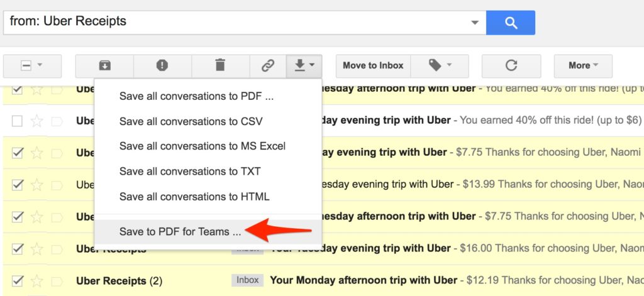Uncheck the box for $7.75 afternoon trip email

pos(17,217)
